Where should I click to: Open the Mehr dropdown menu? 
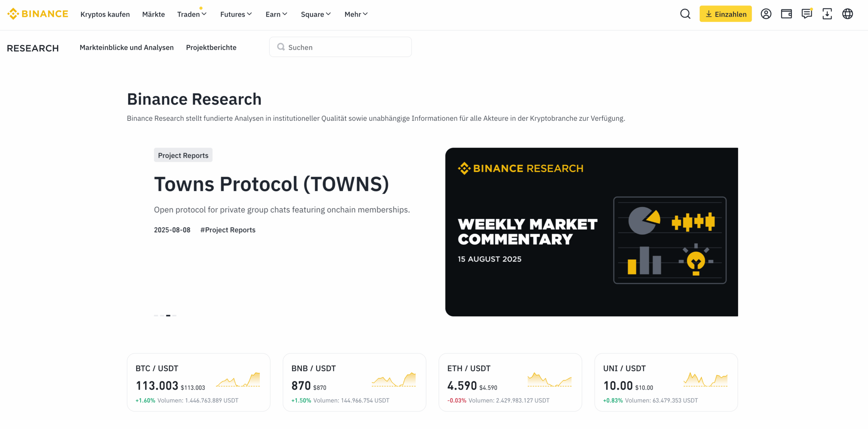click(356, 14)
